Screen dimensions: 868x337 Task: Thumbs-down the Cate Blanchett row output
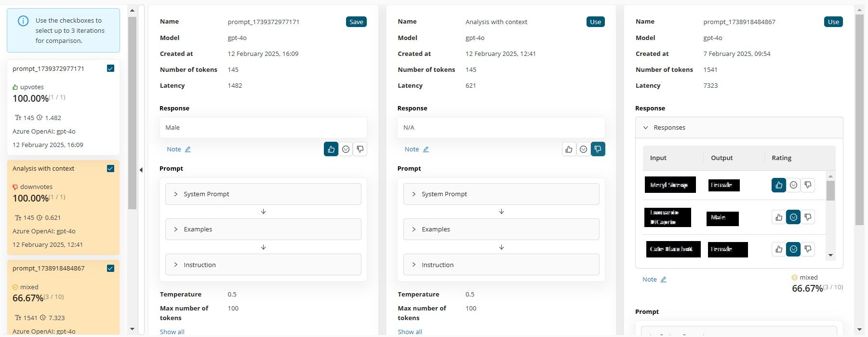(x=808, y=249)
